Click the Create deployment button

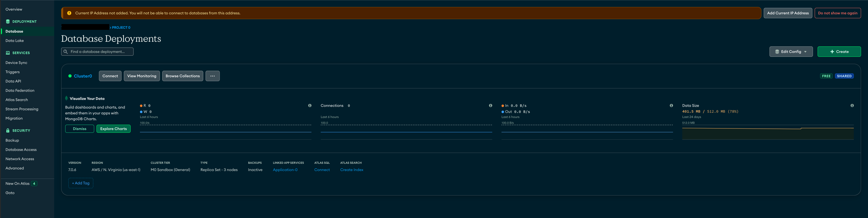pos(839,52)
